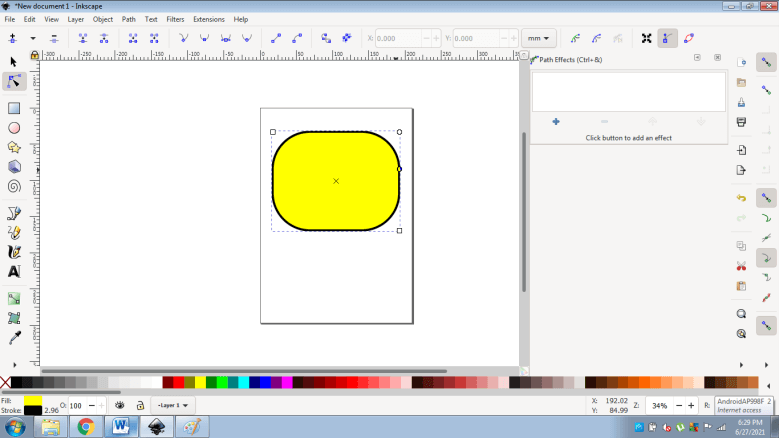779x438 pixels.
Task: Open the mm units dropdown
Action: (539, 38)
